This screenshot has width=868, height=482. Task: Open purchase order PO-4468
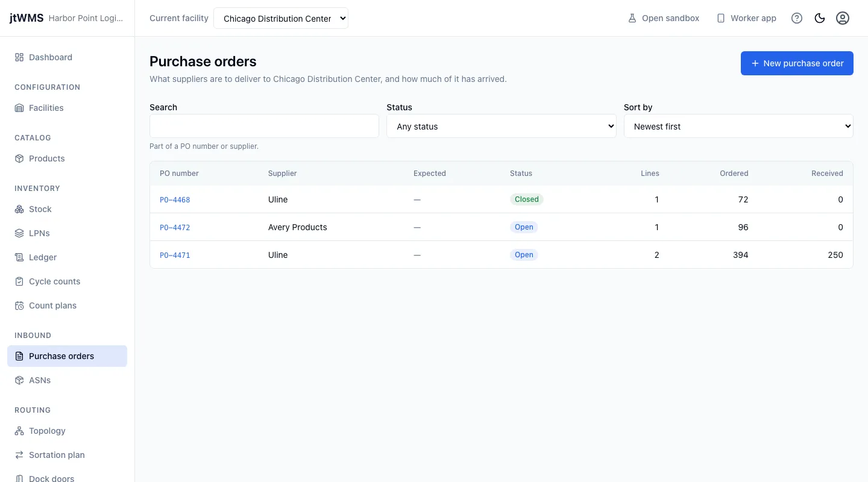click(175, 199)
